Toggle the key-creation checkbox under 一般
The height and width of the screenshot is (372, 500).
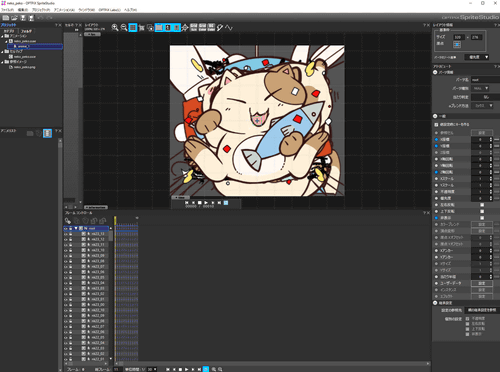click(x=436, y=124)
